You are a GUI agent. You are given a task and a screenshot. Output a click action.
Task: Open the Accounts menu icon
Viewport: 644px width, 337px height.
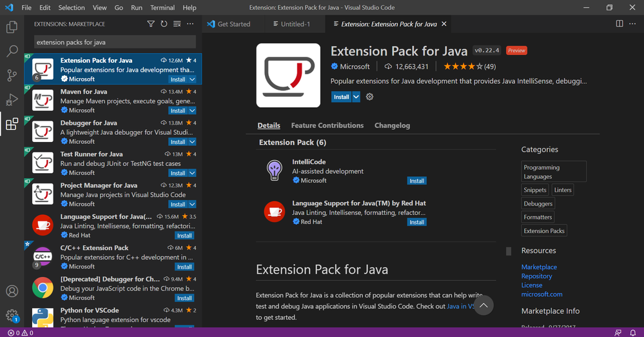(12, 291)
